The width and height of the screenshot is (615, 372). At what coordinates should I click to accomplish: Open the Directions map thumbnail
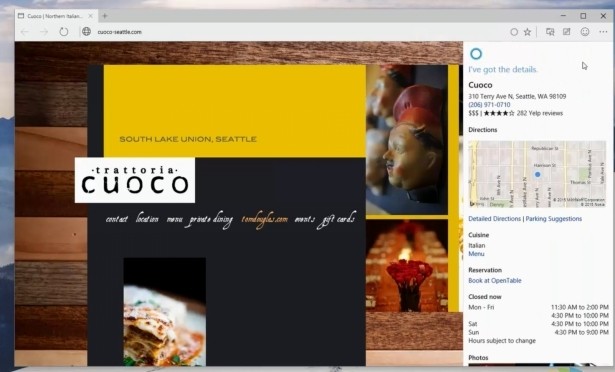click(x=537, y=174)
